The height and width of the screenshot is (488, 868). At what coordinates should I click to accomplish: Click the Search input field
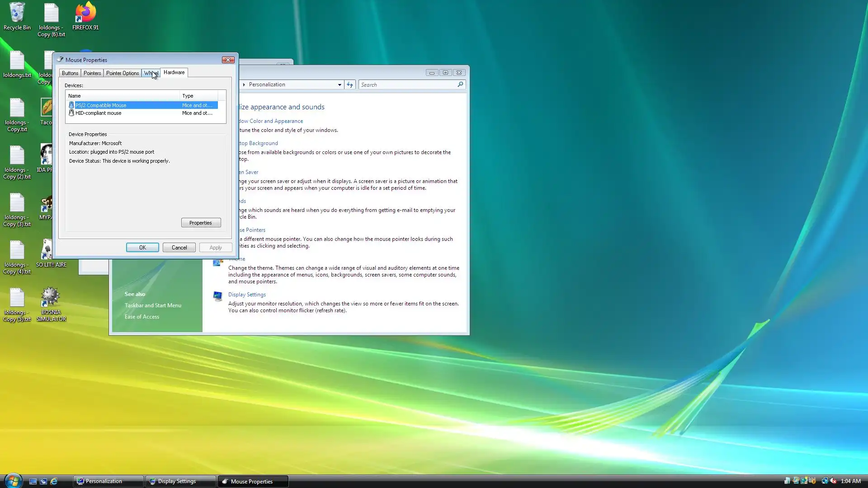407,84
